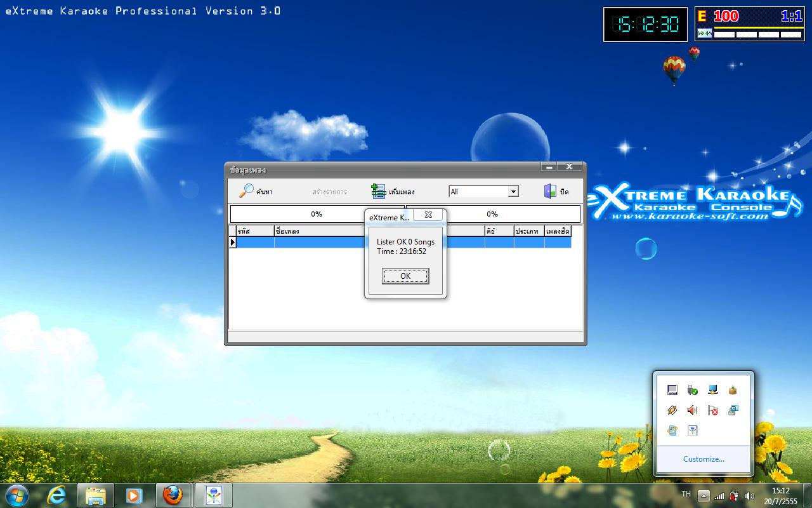The height and width of the screenshot is (508, 812).
Task: Click the เพิ่มเพลง add songs label
Action: click(402, 192)
